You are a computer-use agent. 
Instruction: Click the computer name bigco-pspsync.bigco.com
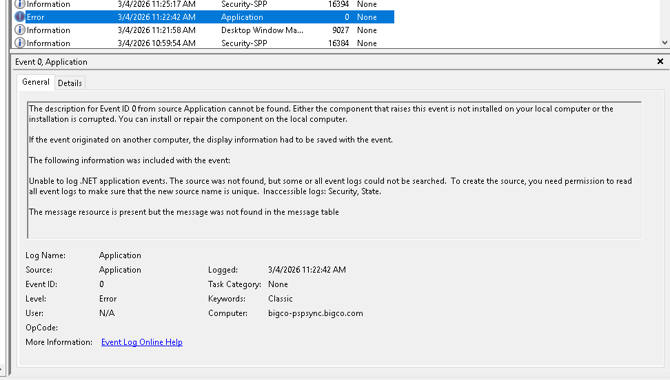click(x=315, y=313)
